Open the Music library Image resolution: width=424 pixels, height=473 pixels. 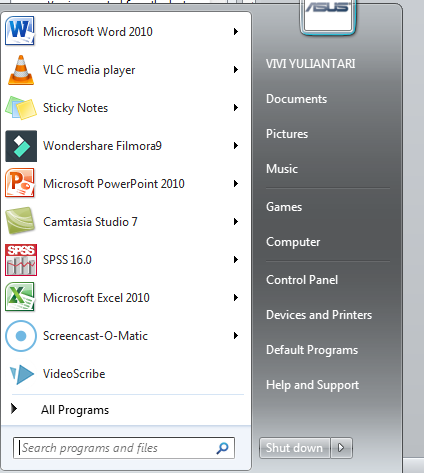pyautogui.click(x=282, y=169)
